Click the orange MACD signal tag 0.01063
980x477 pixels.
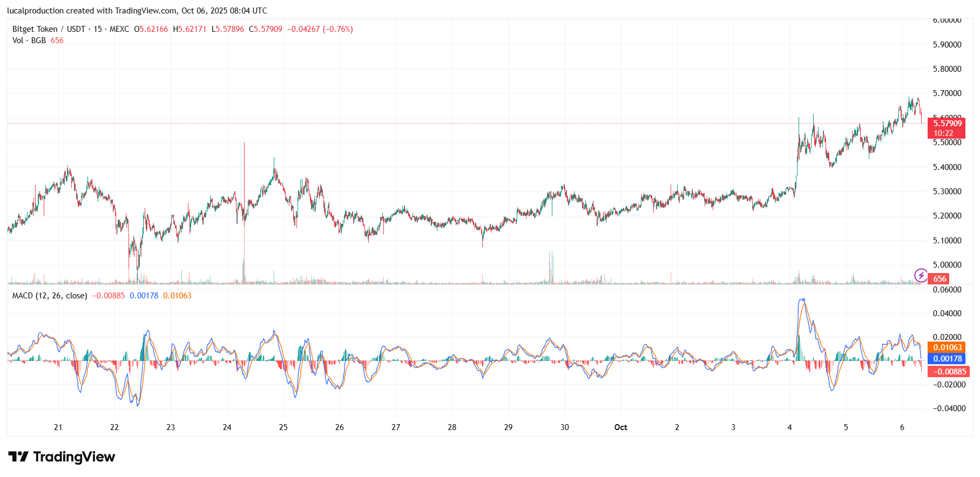pyautogui.click(x=947, y=347)
